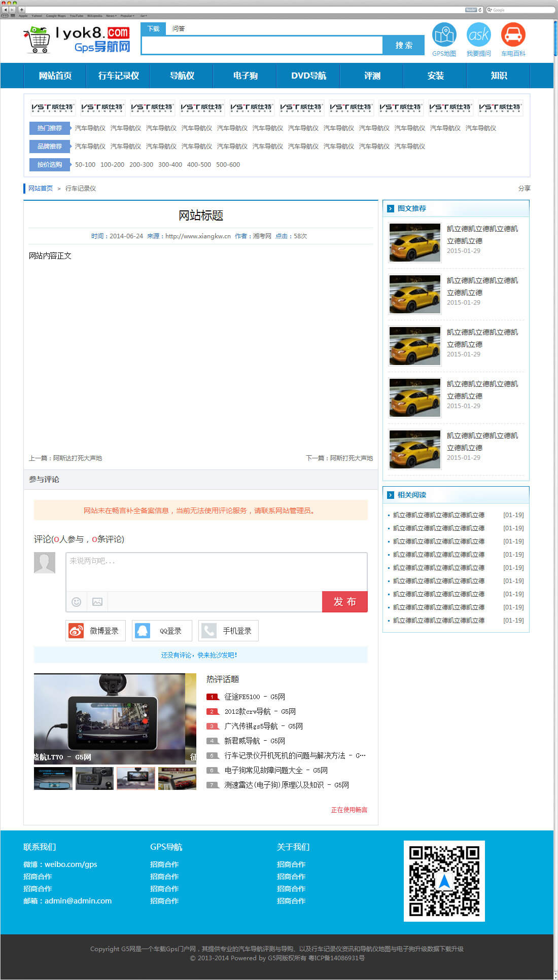Image resolution: width=558 pixels, height=980 pixels.
Task: Click the 50-100 price range link
Action: [85, 165]
